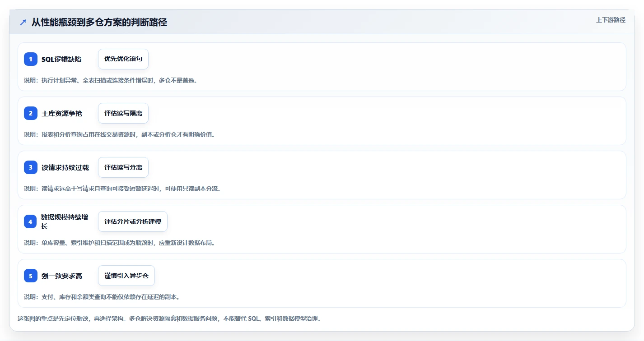Viewport: 644px width, 341px height.
Task: Click the number 3 step badge
Action: point(31,167)
